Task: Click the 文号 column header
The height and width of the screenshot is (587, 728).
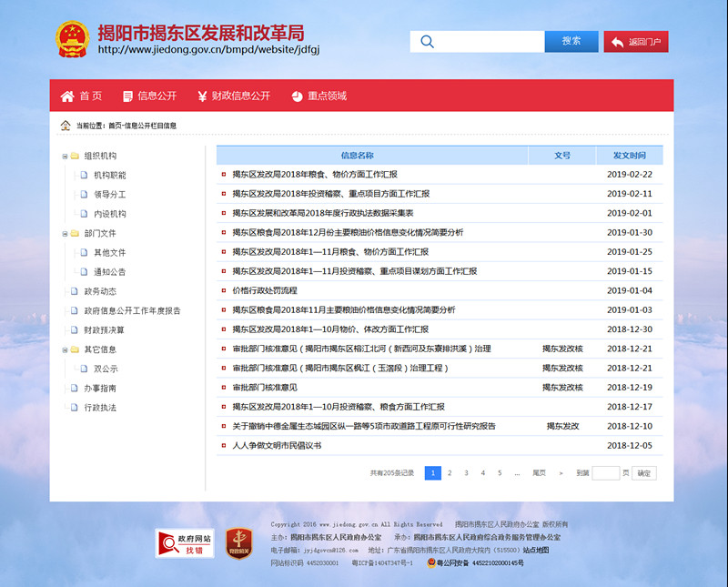Action: [562, 156]
